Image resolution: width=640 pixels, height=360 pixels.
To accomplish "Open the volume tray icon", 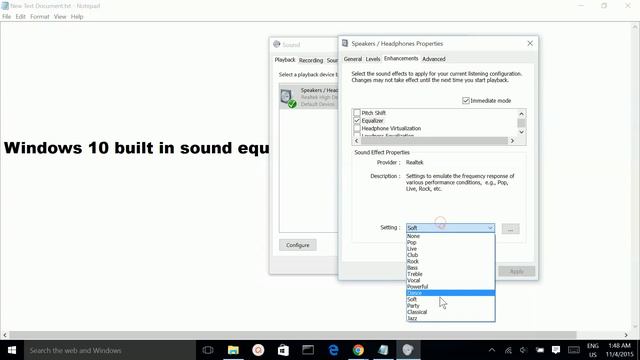I will tap(524, 350).
